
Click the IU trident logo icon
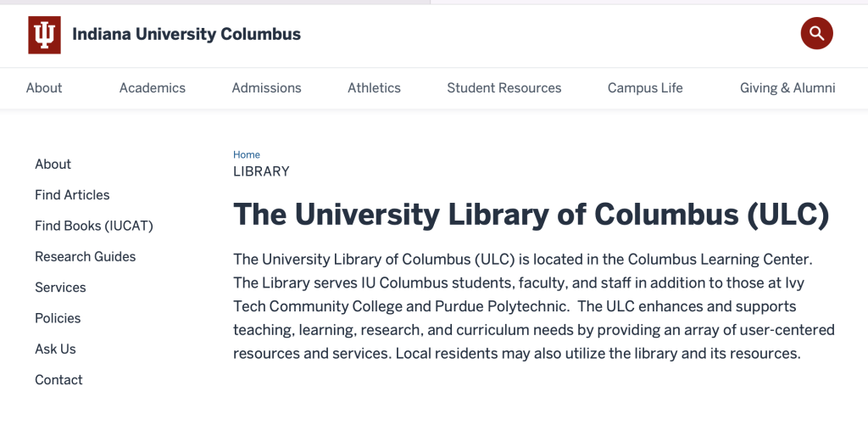(x=44, y=35)
